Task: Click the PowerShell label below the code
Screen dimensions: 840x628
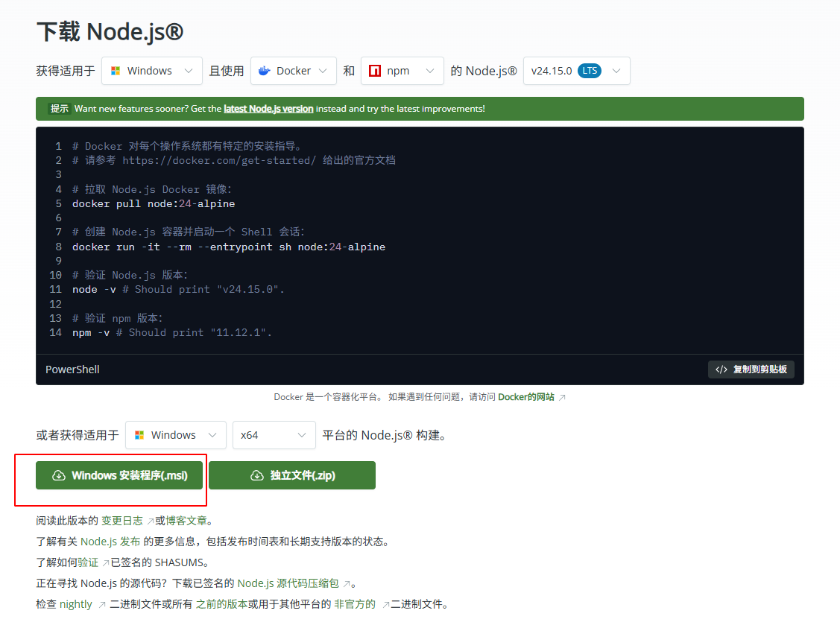Action: pyautogui.click(x=72, y=369)
